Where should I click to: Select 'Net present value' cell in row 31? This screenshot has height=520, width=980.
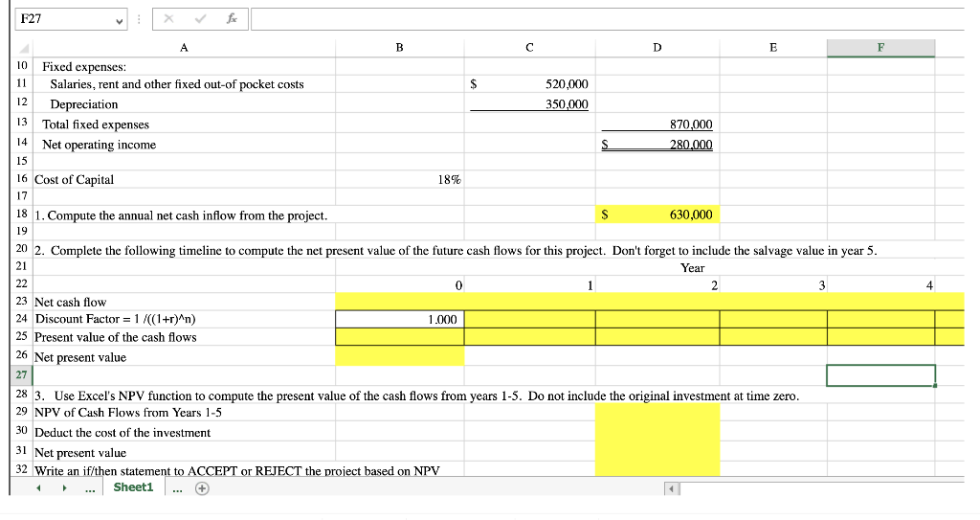184,452
